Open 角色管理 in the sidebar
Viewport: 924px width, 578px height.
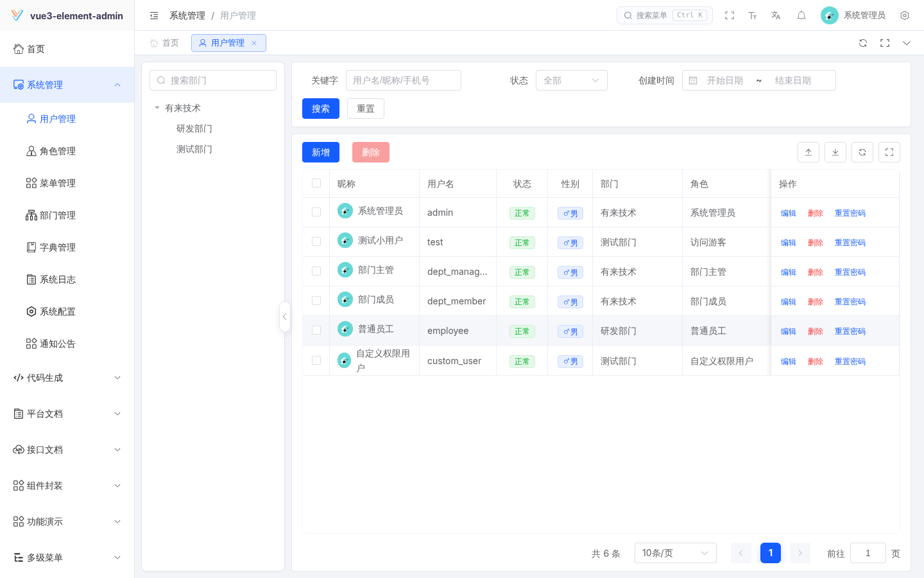click(67, 151)
